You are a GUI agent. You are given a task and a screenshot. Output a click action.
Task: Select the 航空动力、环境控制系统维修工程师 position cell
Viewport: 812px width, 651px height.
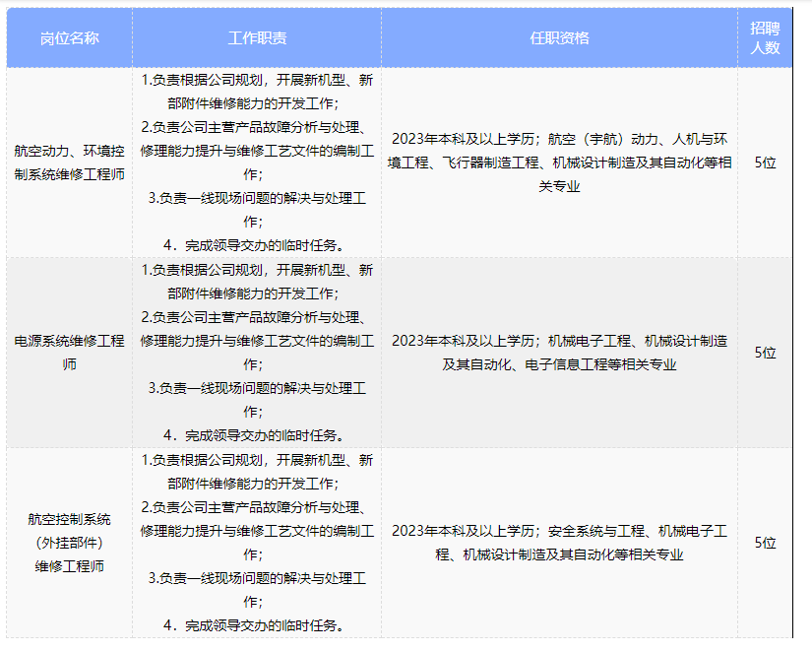click(x=70, y=163)
